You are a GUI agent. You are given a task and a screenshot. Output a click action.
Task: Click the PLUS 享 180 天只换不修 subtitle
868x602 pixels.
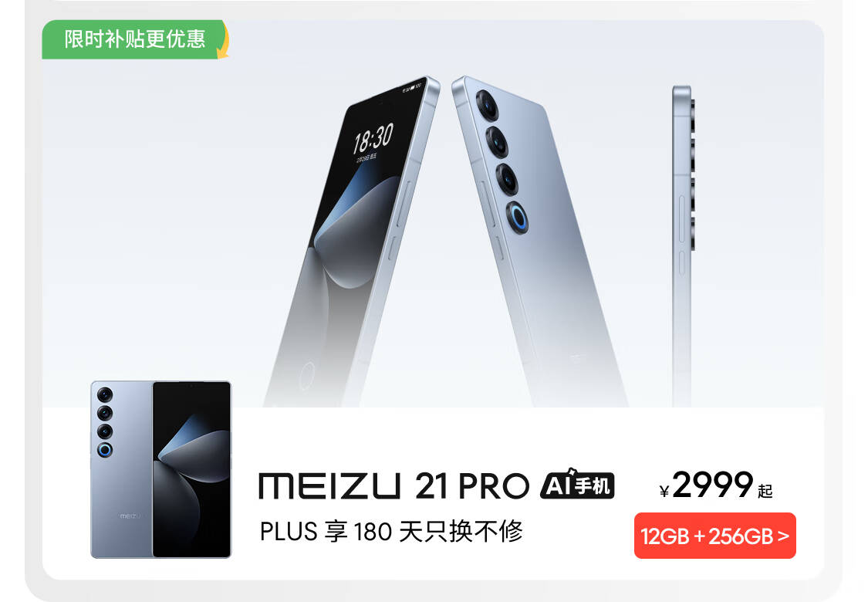tap(391, 532)
